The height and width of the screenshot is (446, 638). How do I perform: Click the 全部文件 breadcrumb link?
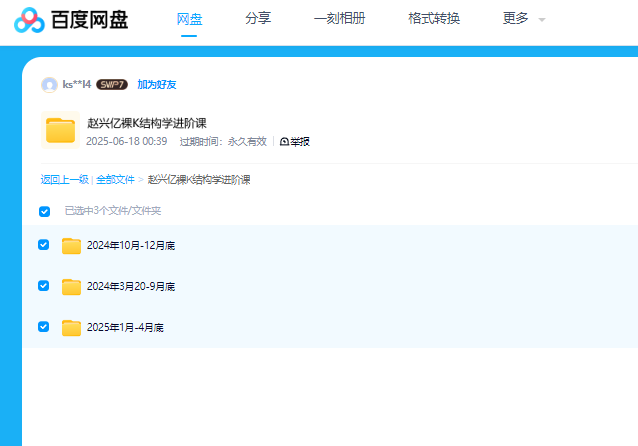tap(115, 180)
